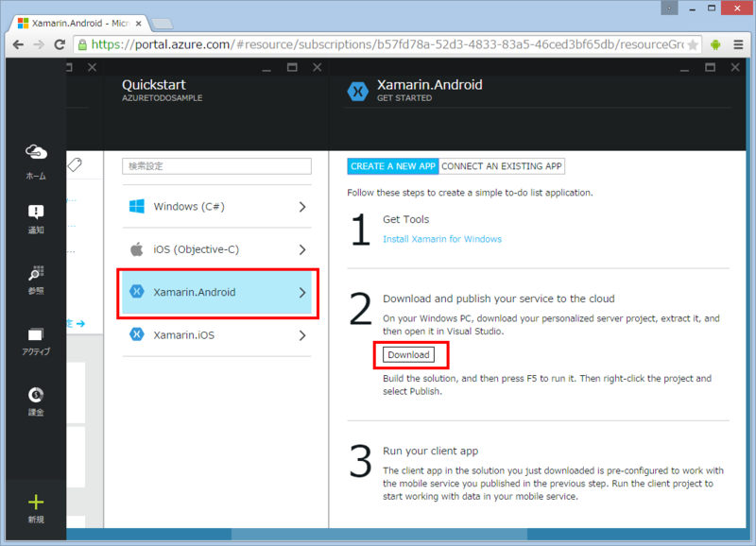Click the browser address bar URL
Image resolution: width=756 pixels, height=546 pixels.
pos(387,44)
